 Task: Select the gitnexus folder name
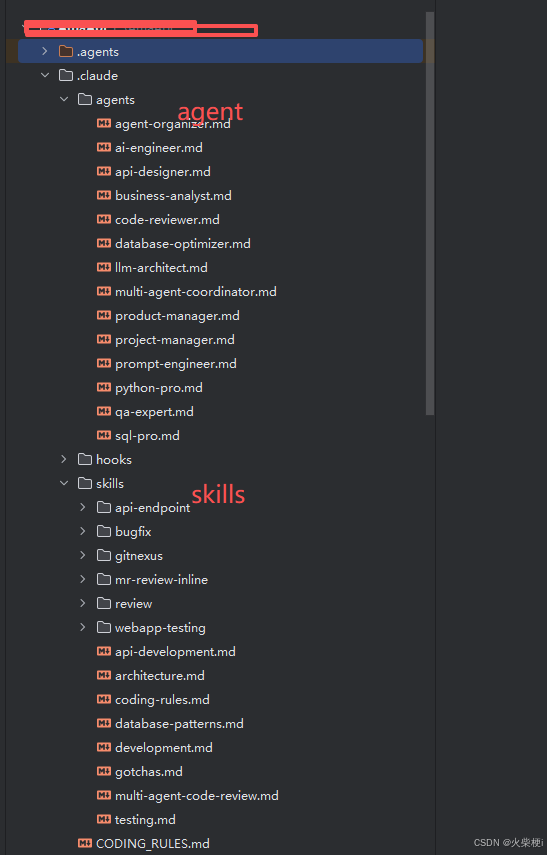(x=139, y=556)
